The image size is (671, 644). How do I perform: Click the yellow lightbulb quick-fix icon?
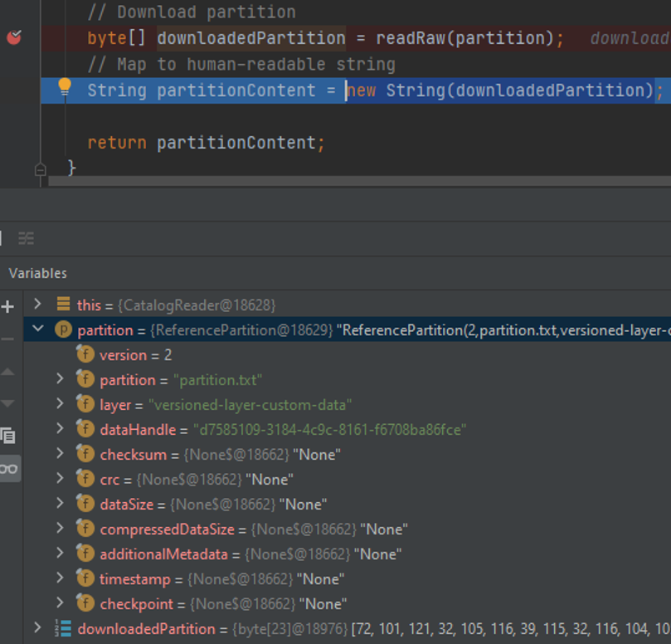pyautogui.click(x=65, y=87)
